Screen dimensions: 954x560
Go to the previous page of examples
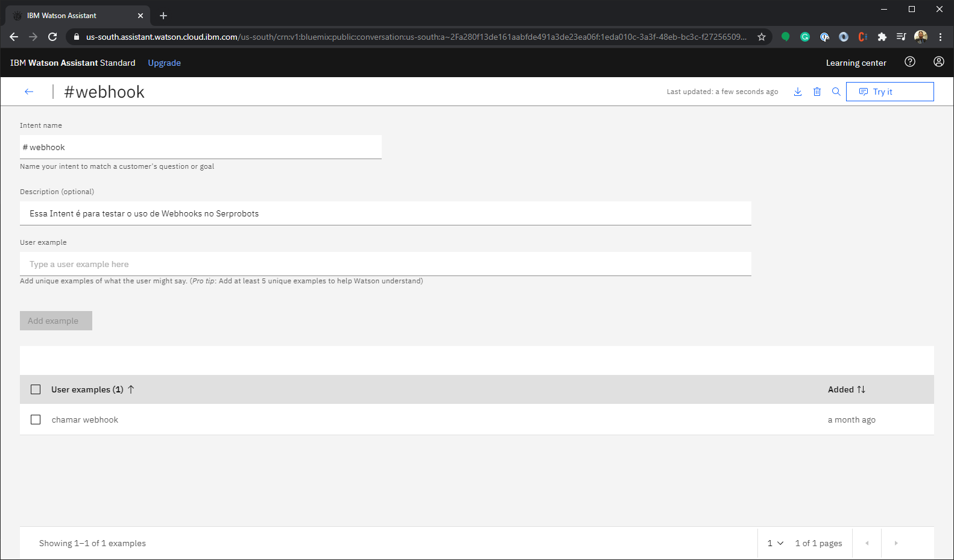(x=867, y=543)
